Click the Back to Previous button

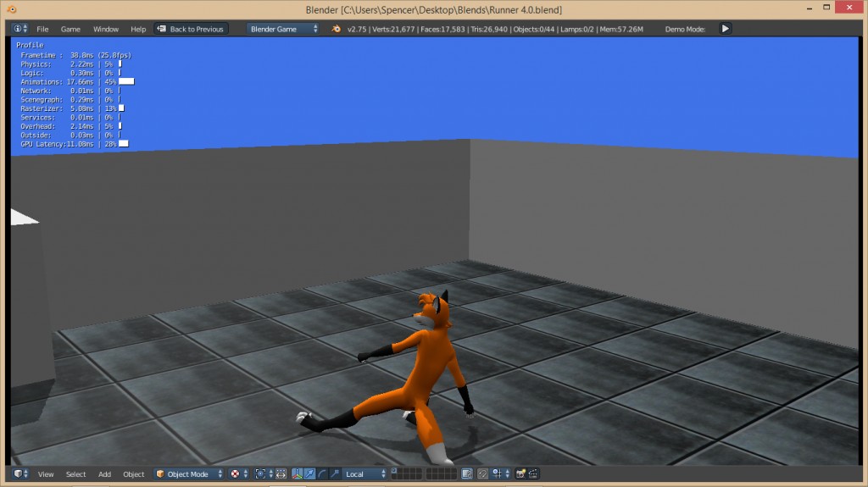(x=191, y=30)
